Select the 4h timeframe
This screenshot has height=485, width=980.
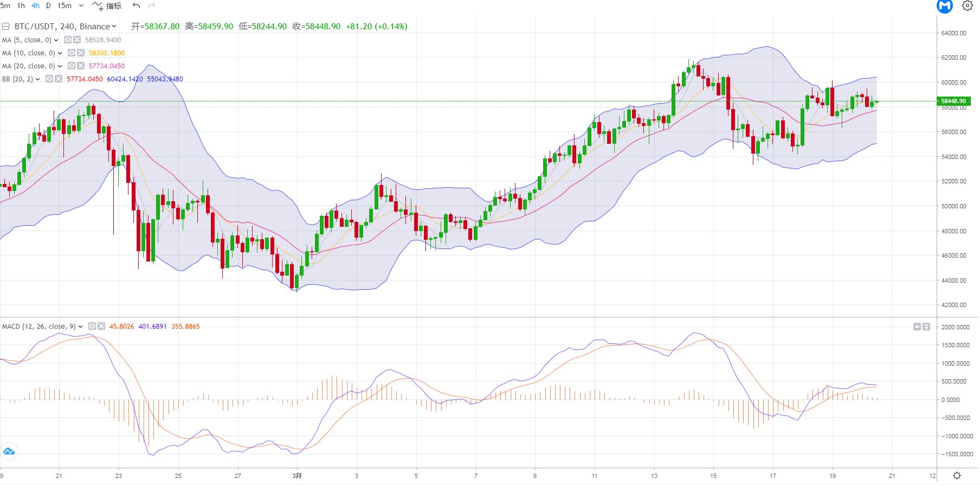[x=35, y=5]
